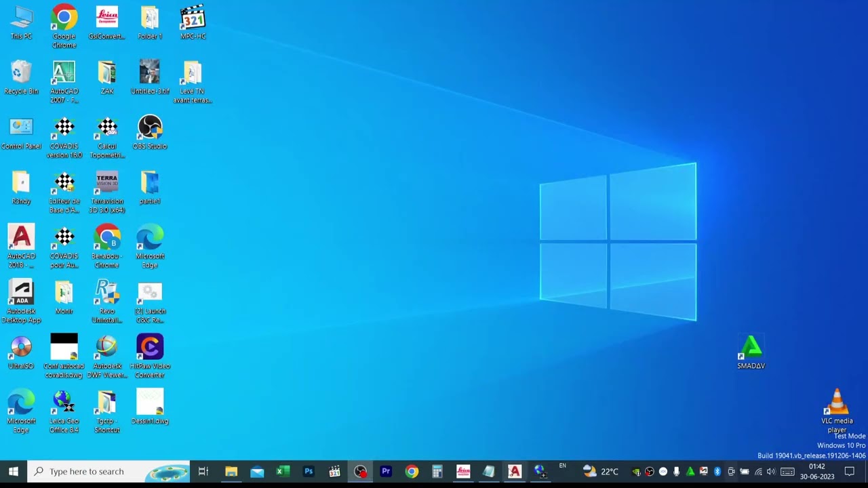Screen dimensions: 868x488
Task: Select the HitPaw Video Converter shortcut
Action: [x=150, y=357]
